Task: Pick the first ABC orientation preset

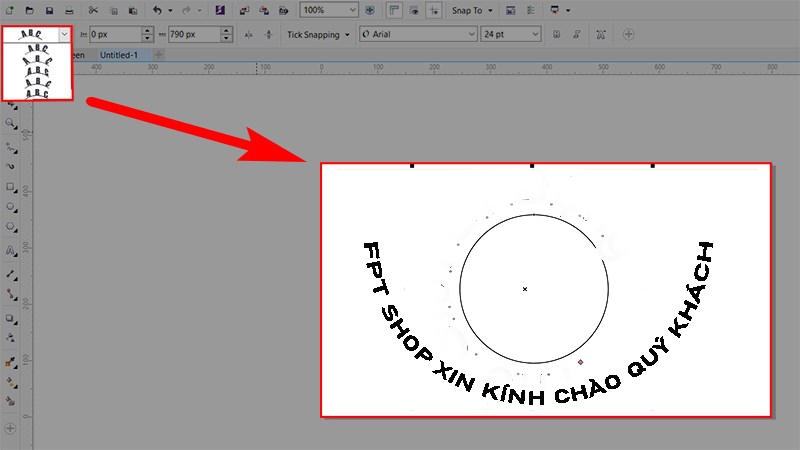Action: (x=37, y=49)
